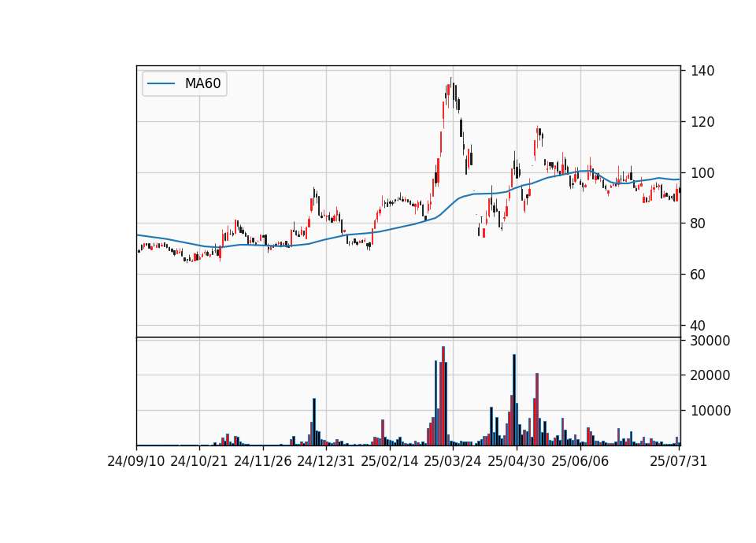Click the 24/12/31 date label
Viewport: 756px width, 543px height.
pos(326,461)
